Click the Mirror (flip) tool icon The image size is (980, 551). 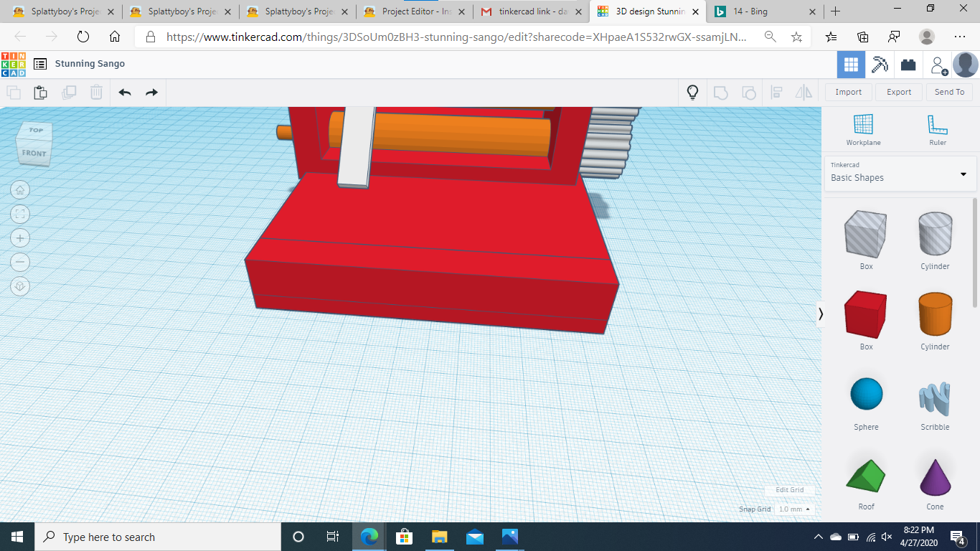coord(804,92)
